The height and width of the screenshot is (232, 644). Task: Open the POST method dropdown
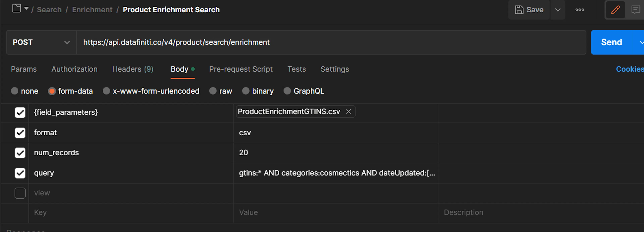[x=67, y=42]
